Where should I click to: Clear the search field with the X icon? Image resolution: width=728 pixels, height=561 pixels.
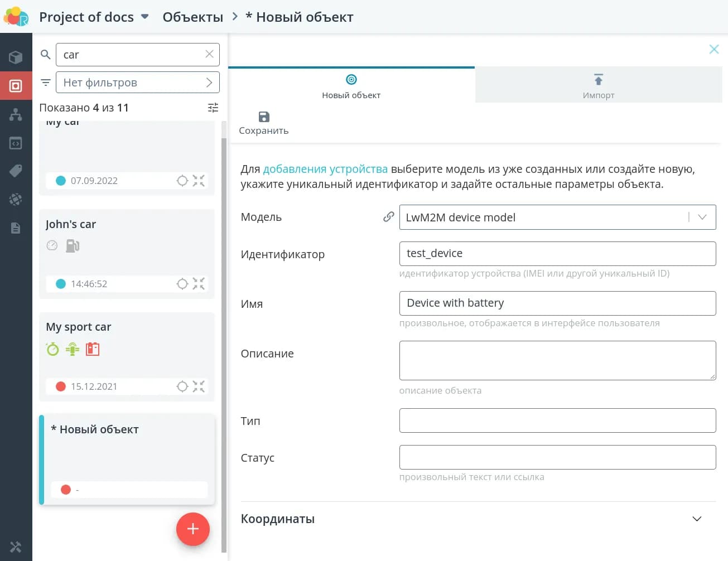(x=209, y=54)
